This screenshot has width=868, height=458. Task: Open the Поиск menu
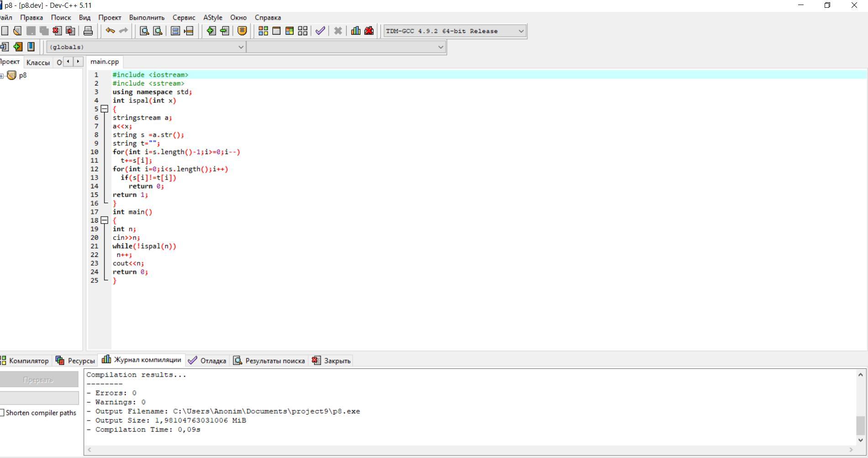click(61, 17)
